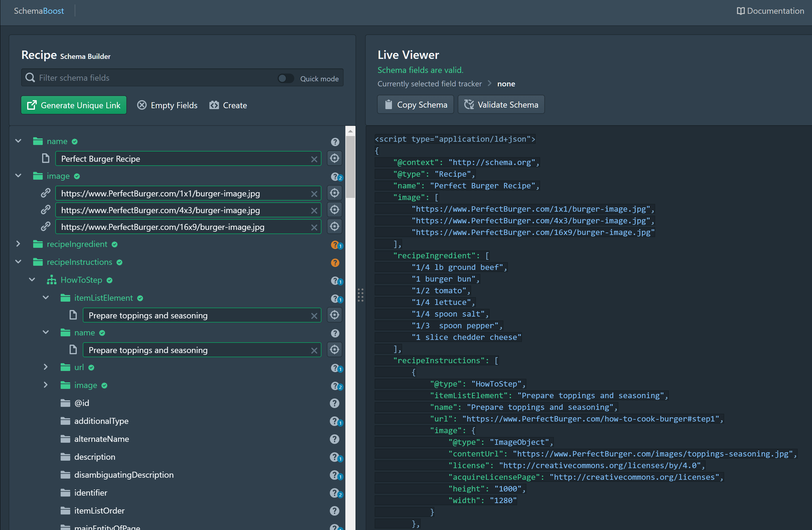Click Generate Unique Link button
The image size is (812, 530).
pyautogui.click(x=74, y=105)
